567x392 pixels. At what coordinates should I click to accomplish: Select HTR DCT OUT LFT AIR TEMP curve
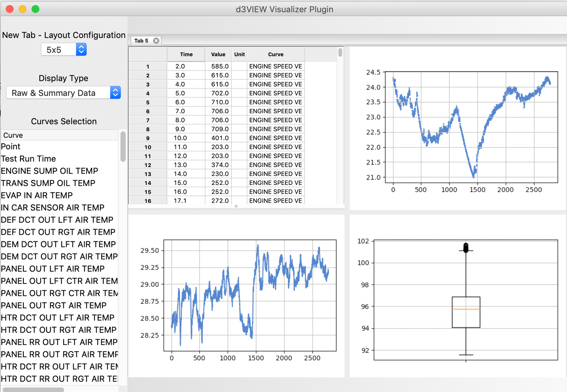point(59,317)
